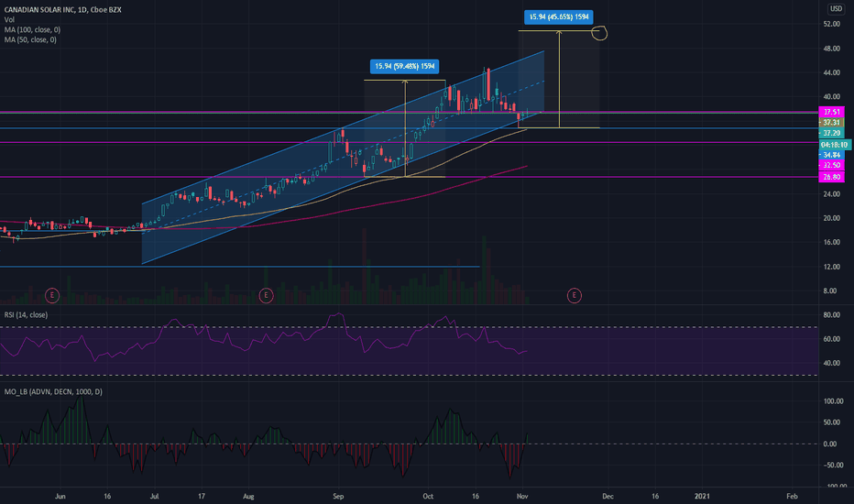Click the Nov label on time axis
This screenshot has width=854, height=504.
[x=522, y=497]
